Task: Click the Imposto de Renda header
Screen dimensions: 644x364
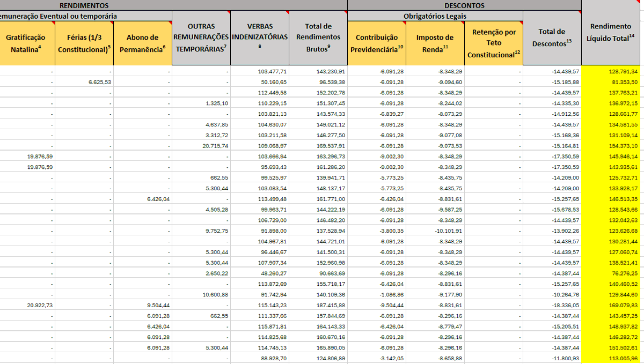Action: (435, 43)
